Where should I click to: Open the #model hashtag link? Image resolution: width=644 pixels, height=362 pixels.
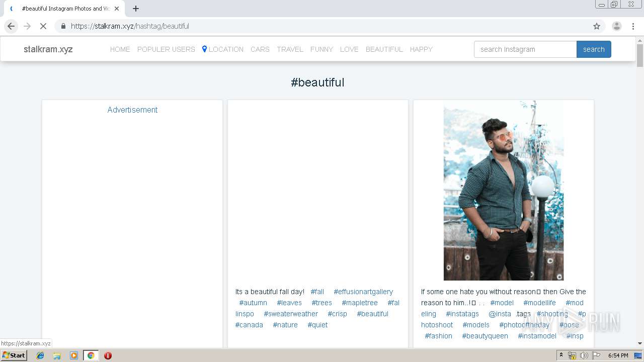502,303
